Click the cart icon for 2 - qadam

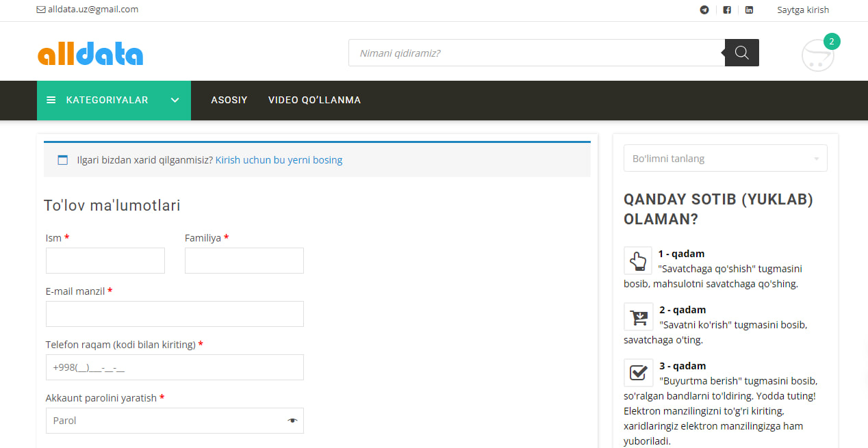(x=638, y=317)
